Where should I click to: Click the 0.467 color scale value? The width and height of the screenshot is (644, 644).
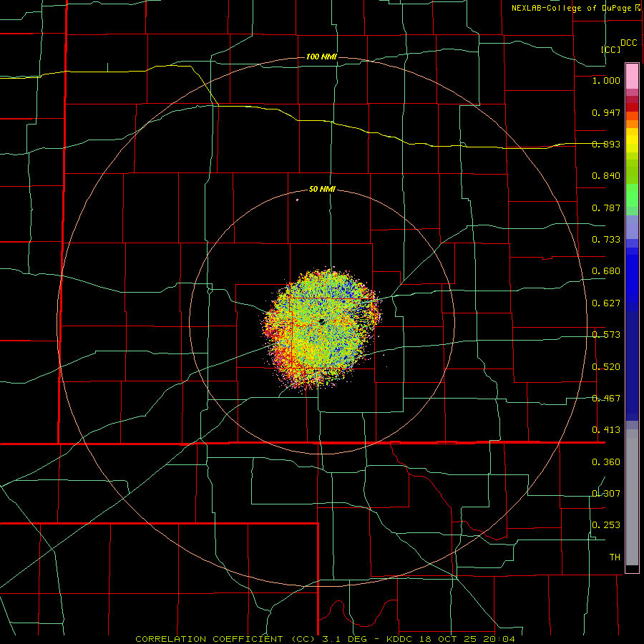pos(606,399)
